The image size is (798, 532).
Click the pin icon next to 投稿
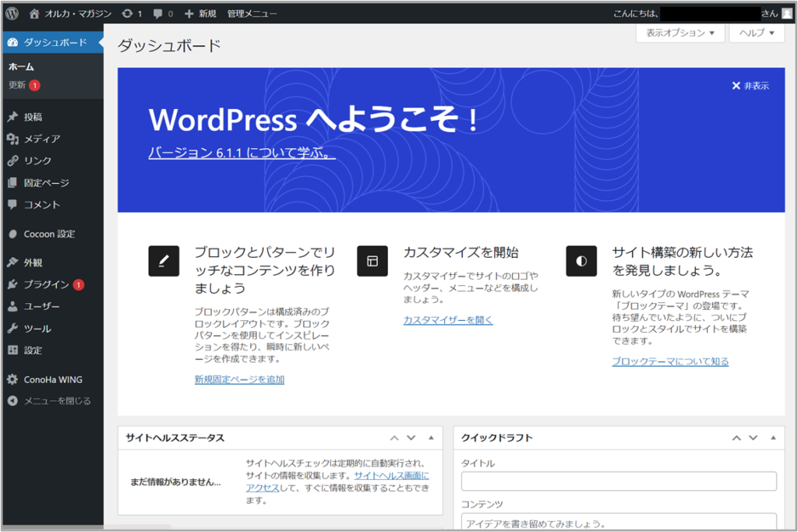coord(12,117)
